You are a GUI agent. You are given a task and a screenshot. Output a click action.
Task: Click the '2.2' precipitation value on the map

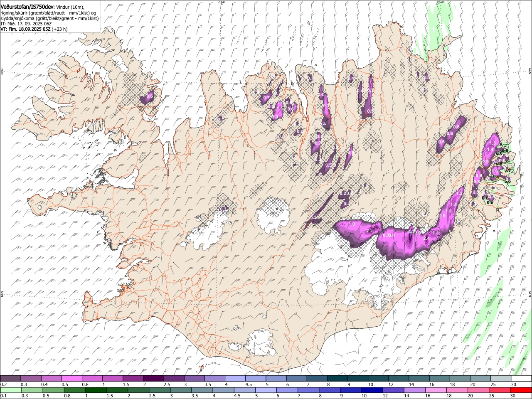369,231
